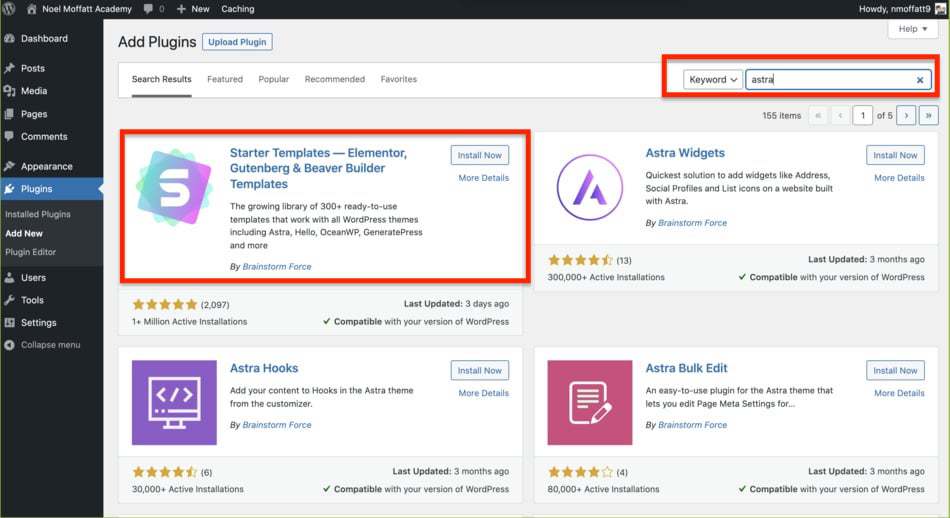Open the Astra Bulk Edit plugin title
Screen dimensions: 950x518
coord(686,368)
